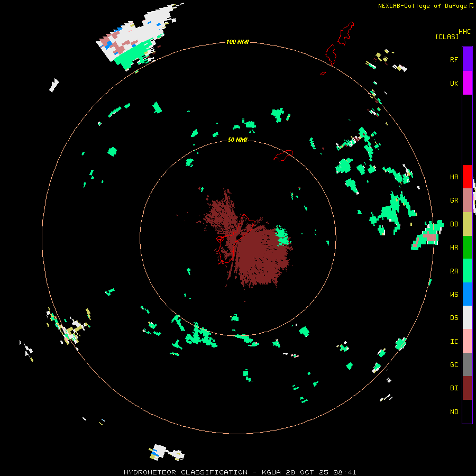Pick the RA bright green legend swatch
476x476 pixels.
[x=467, y=270]
